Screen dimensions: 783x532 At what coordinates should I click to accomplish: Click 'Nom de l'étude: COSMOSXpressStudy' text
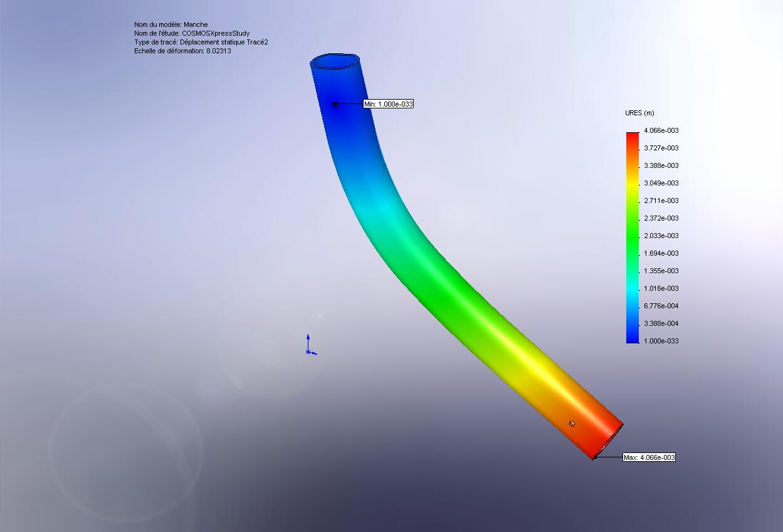click(192, 33)
